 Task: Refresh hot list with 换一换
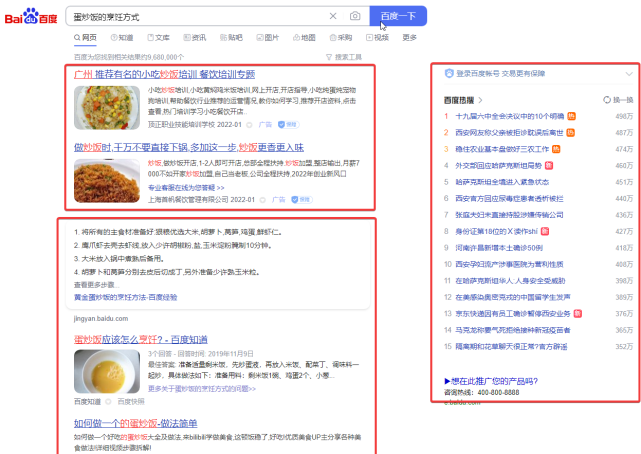point(618,100)
